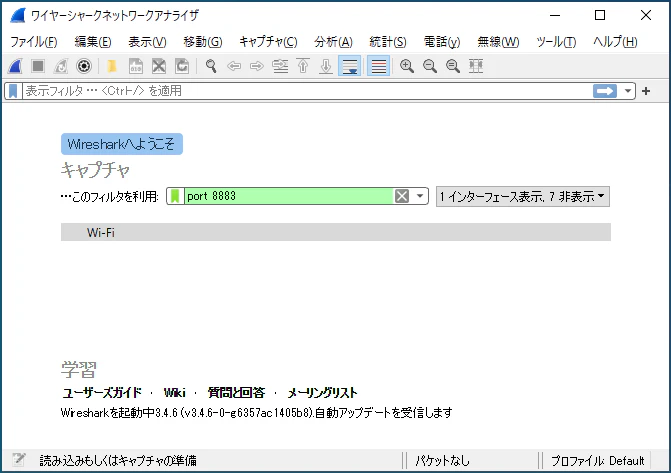Click the zoom out magnifier icon

point(430,66)
